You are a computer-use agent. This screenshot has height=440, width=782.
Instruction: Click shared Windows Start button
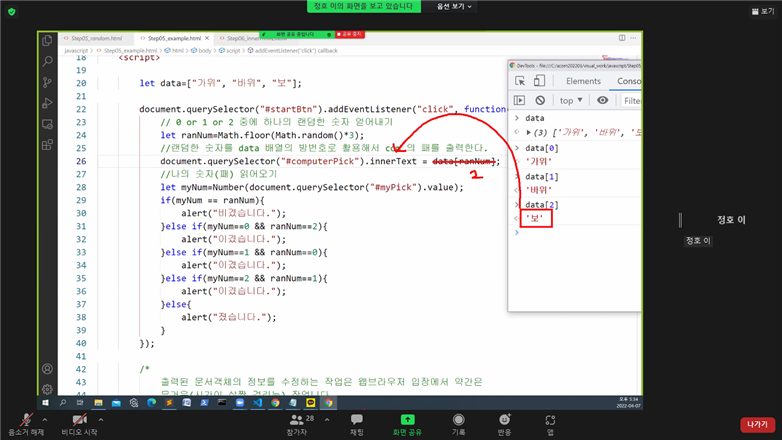pyautogui.click(x=45, y=403)
